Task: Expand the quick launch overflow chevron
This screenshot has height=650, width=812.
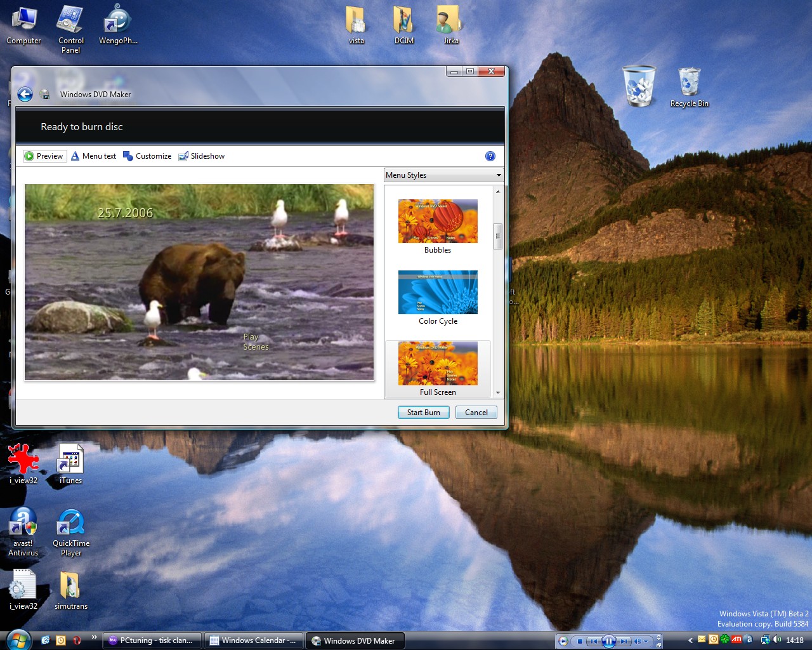Action: (x=94, y=637)
